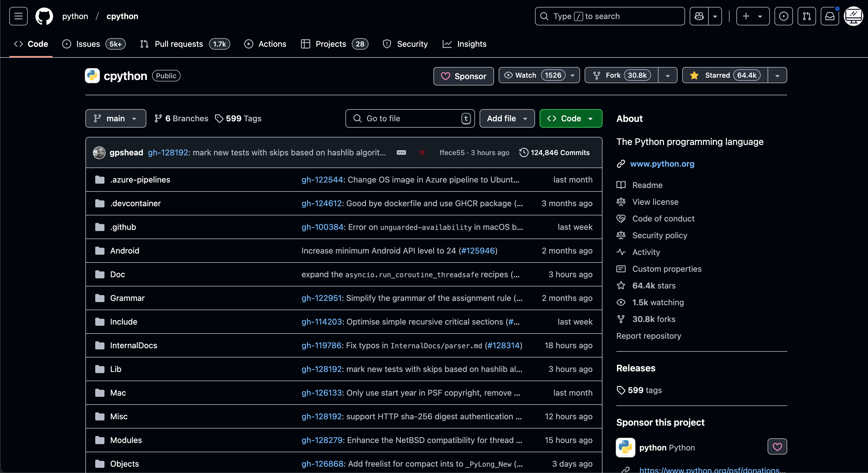Open the hamburger navigation menu
Image resolution: width=868 pixels, height=473 pixels.
(x=18, y=16)
